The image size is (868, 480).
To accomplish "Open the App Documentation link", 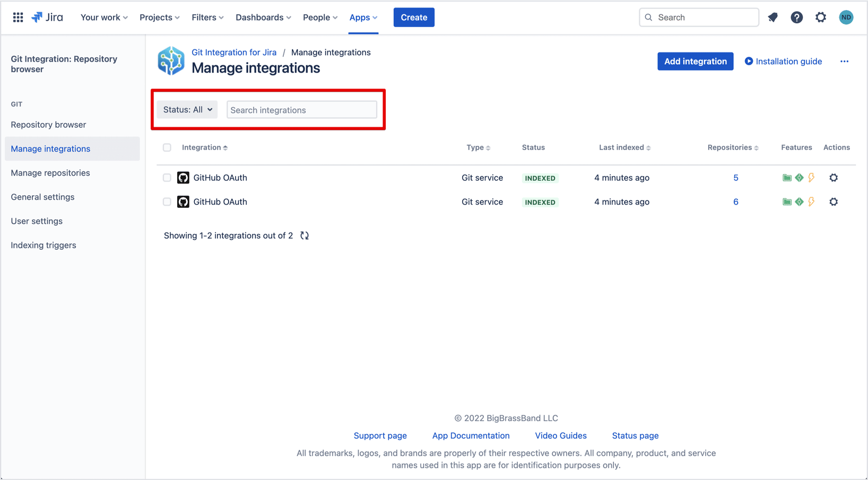I will coord(471,435).
